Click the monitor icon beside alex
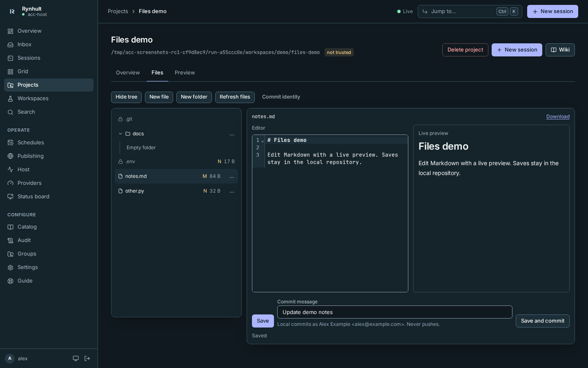 click(76, 359)
